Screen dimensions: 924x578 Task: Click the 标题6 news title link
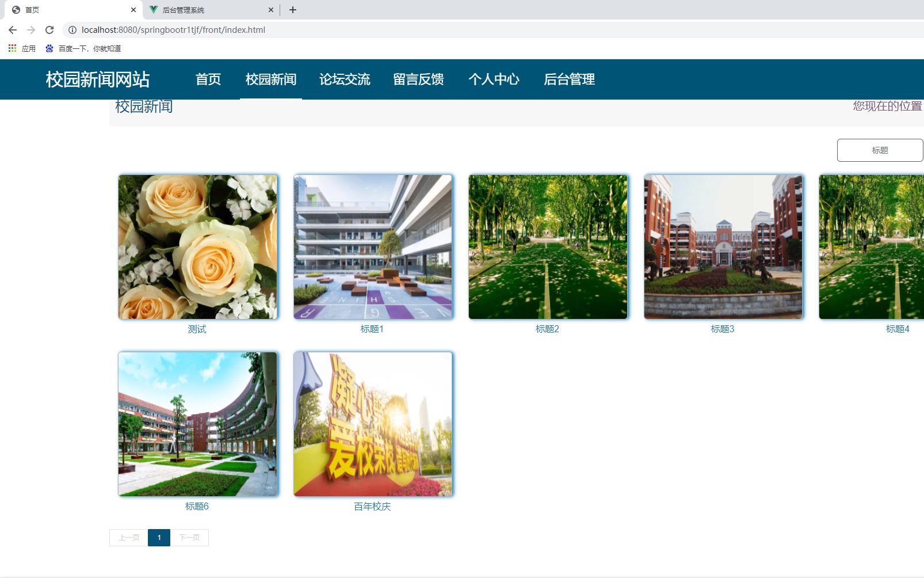(x=197, y=507)
